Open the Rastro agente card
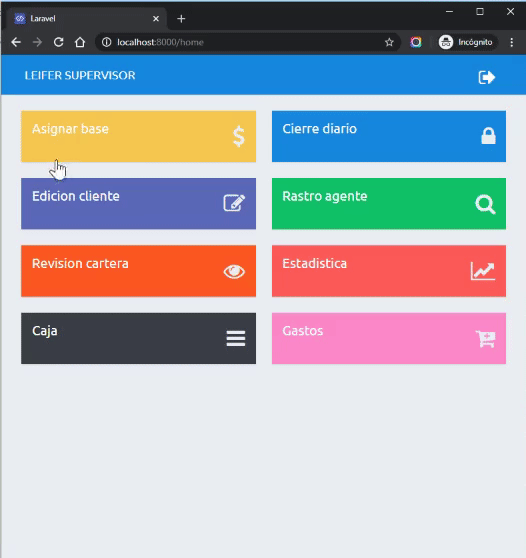The height and width of the screenshot is (558, 526). click(x=389, y=204)
